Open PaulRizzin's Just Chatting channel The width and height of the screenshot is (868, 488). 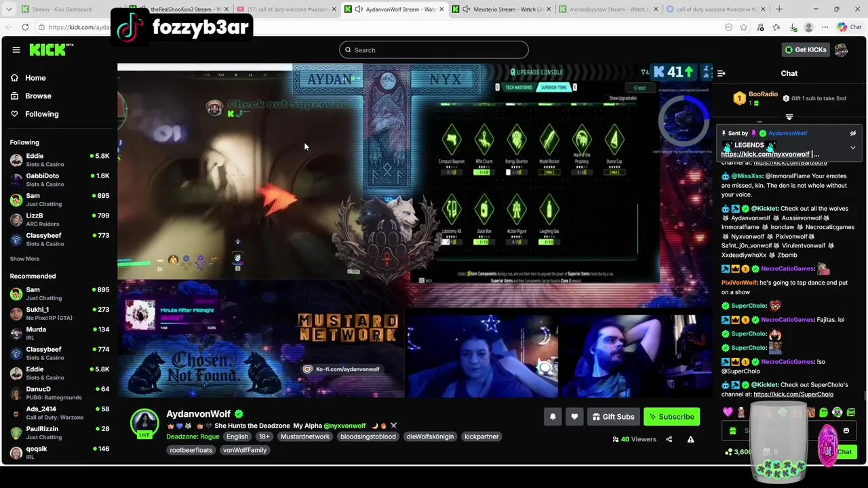[59, 432]
